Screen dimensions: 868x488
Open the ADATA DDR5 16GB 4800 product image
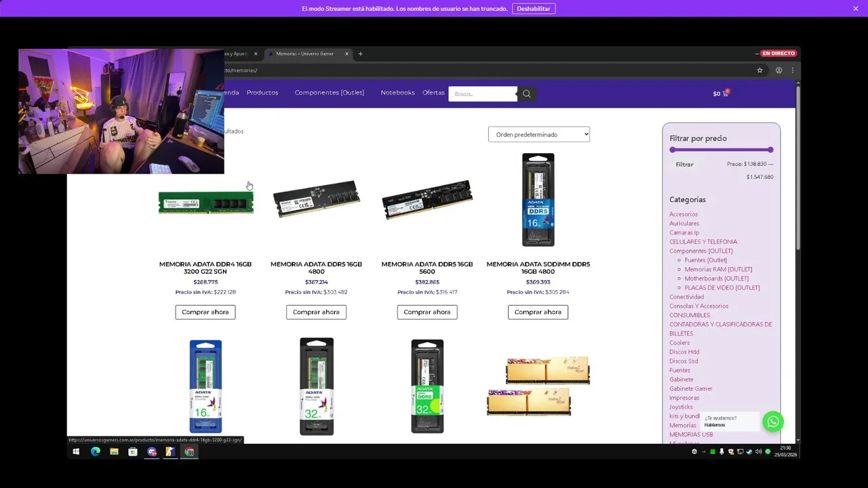tap(316, 199)
